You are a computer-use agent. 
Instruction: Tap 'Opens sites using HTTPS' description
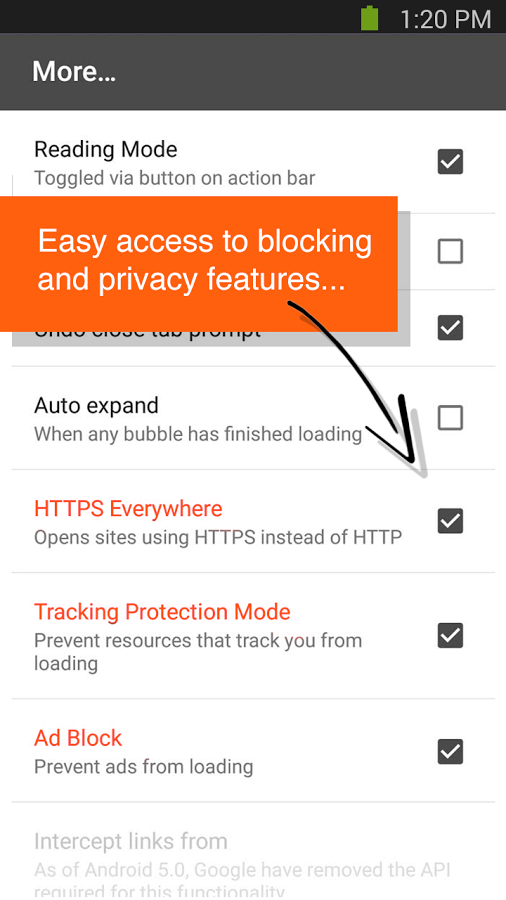coord(218,538)
